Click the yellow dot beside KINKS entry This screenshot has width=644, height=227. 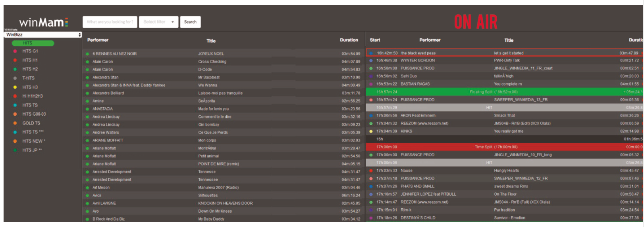pos(371,131)
